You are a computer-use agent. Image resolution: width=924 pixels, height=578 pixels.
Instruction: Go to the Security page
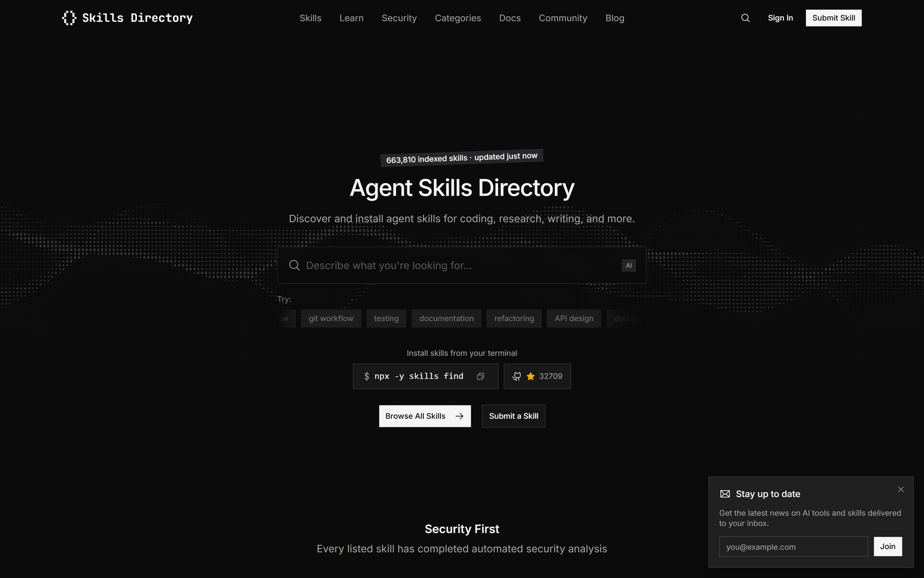[x=399, y=18]
